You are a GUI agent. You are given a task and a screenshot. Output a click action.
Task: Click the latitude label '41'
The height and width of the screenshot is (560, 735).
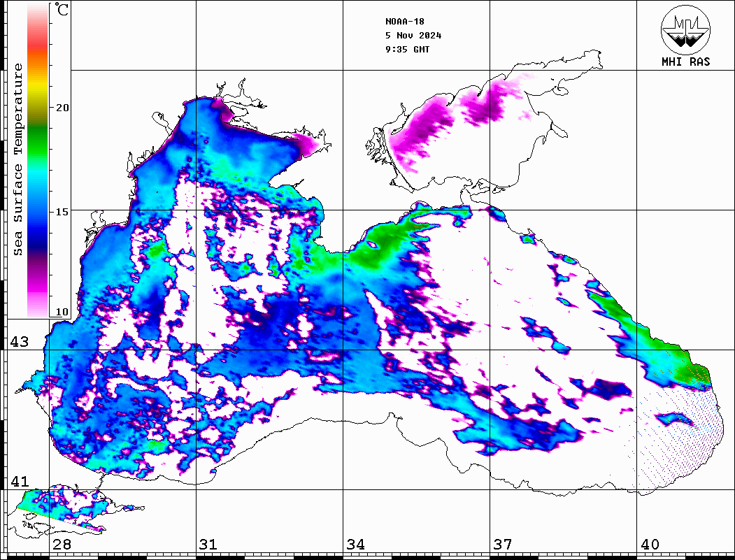[x=19, y=482]
